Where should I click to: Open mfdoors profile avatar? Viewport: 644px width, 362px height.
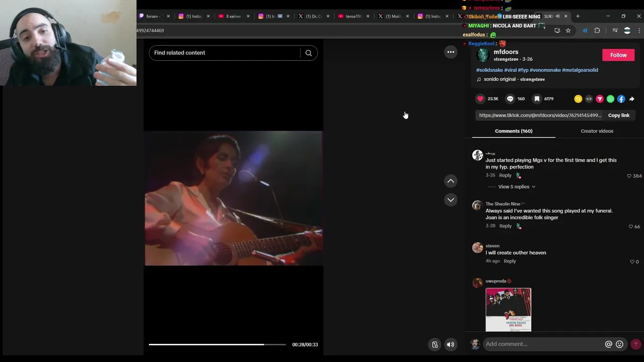(483, 55)
